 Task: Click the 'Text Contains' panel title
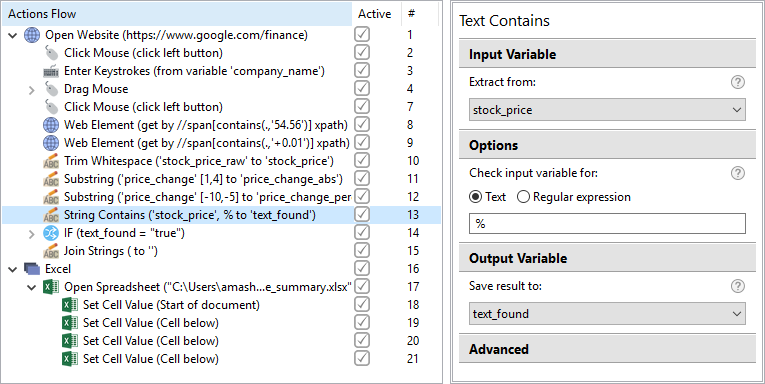(504, 21)
